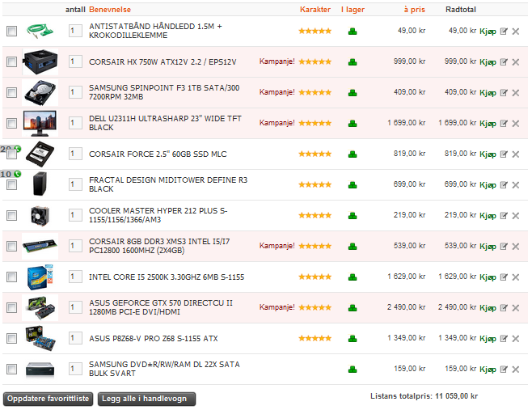Edit icon for Asus P8Z68-V Pro
Image resolution: width=532 pixels, height=410 pixels.
tap(504, 338)
